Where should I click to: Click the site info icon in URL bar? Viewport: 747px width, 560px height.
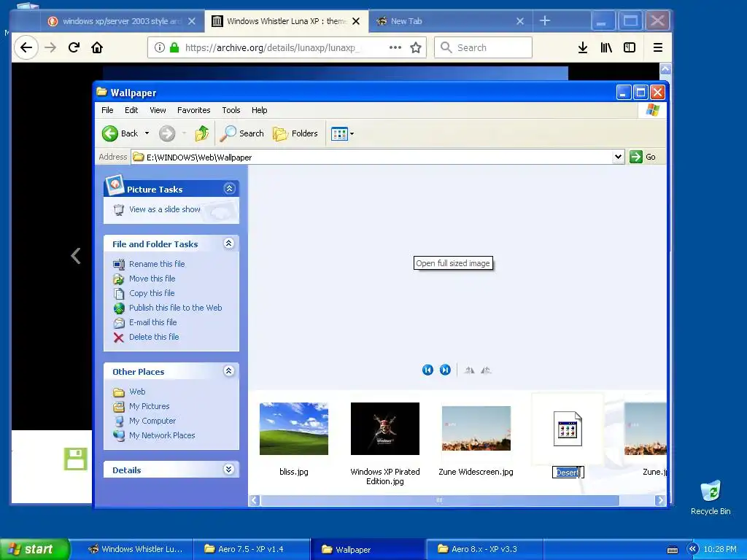[x=160, y=47]
